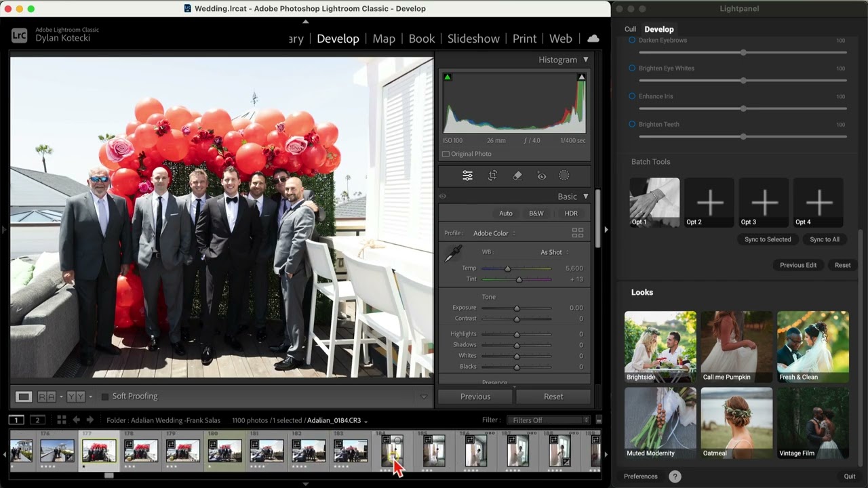Open the Print module
The height and width of the screenshot is (488, 868).
click(524, 39)
